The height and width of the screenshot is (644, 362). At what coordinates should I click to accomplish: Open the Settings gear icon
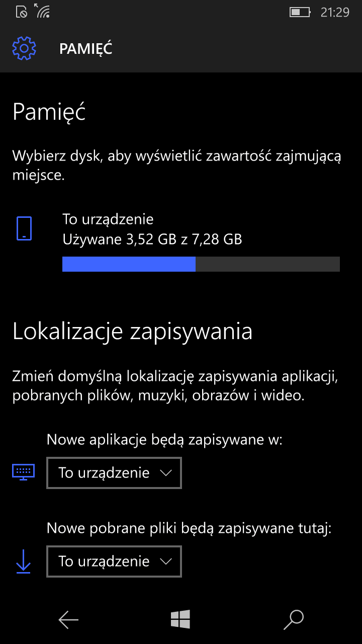(x=24, y=48)
